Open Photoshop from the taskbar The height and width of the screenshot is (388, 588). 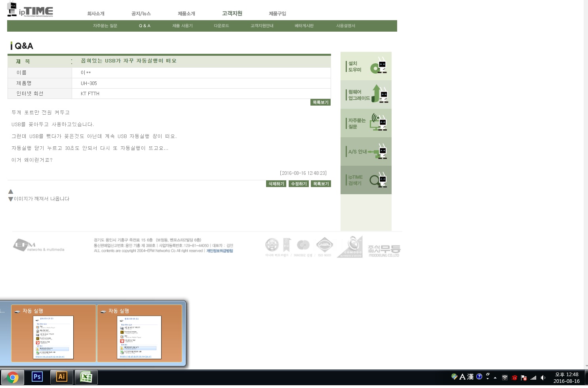click(x=37, y=377)
